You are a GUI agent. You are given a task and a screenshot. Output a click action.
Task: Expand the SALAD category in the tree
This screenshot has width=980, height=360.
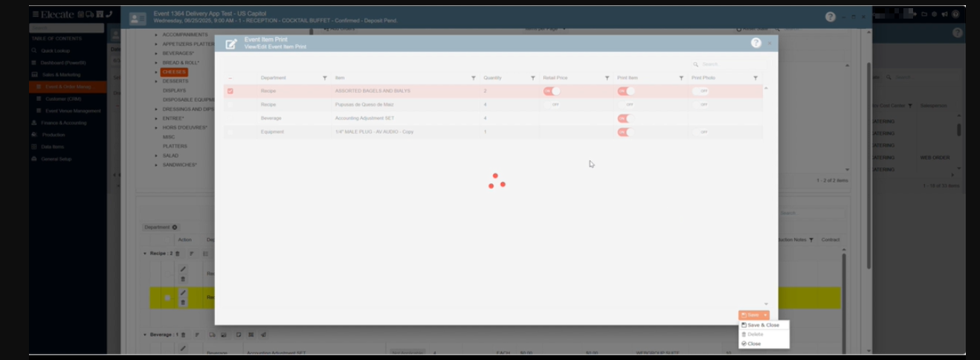click(x=156, y=155)
